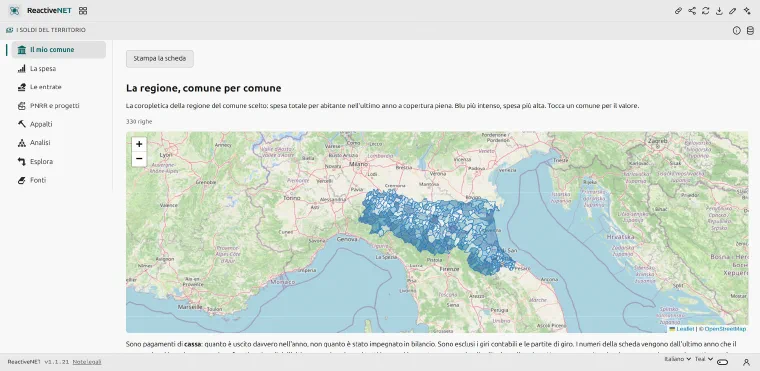This screenshot has height=371, width=760.
Task: Click the Zagreb label on the map
Action: [659, 141]
